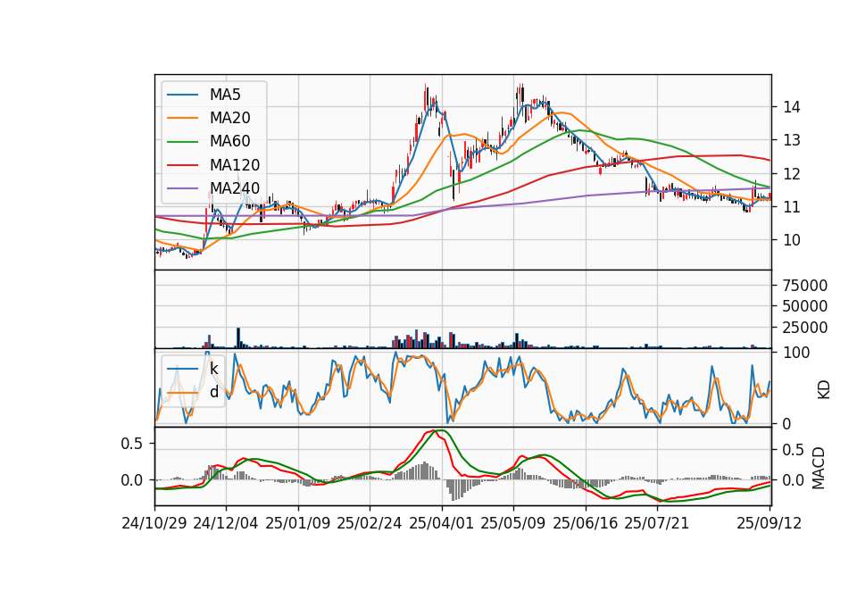Screen dimensions: 857x616
Task: Click the 25/02/24 date axis label
Action: [x=370, y=524]
